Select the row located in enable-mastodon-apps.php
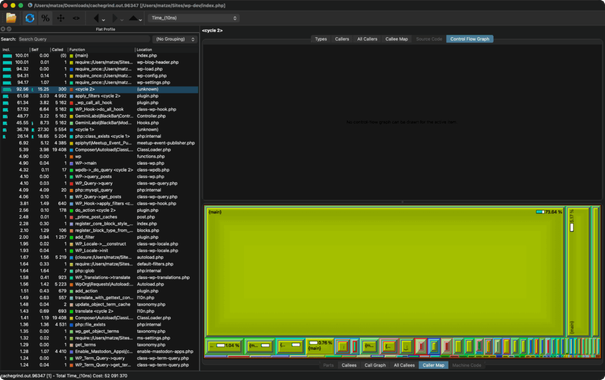605x380 pixels. point(99,351)
